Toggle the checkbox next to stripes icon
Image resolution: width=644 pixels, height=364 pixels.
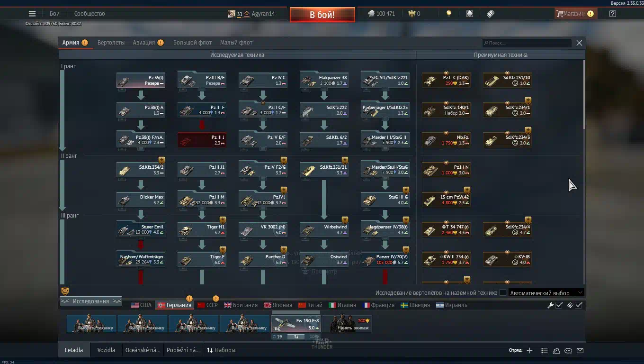(x=579, y=305)
